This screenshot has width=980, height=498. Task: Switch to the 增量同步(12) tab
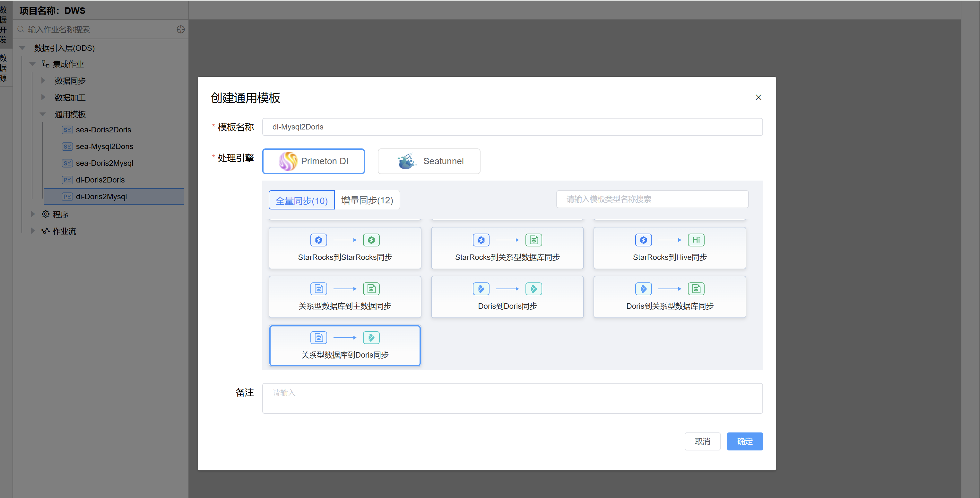tap(367, 200)
